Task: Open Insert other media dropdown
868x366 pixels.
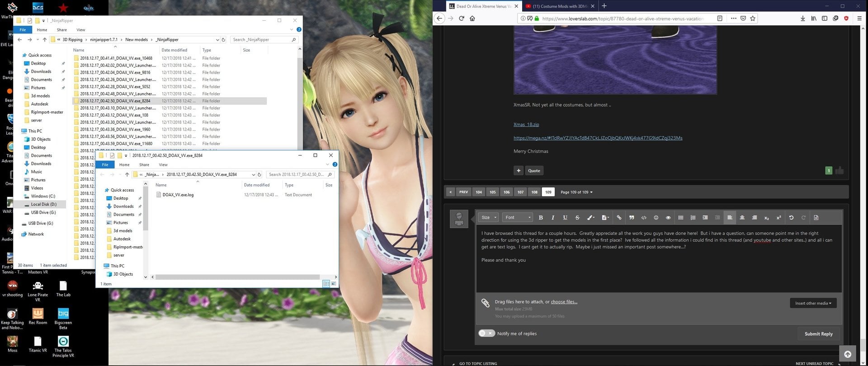Action: 813,303
